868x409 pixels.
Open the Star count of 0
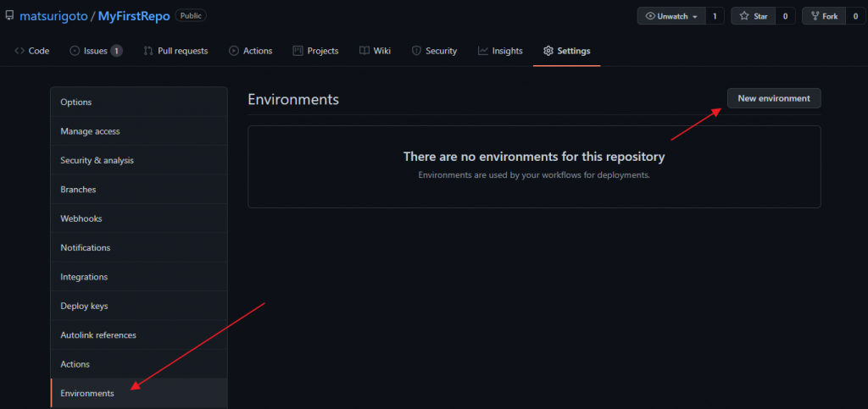point(785,16)
